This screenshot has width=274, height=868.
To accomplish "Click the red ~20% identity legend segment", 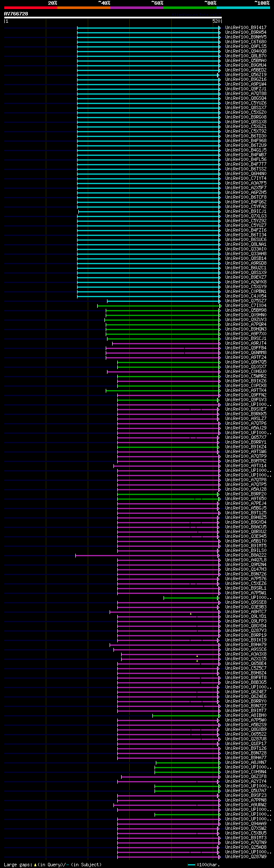I will (31, 8).
